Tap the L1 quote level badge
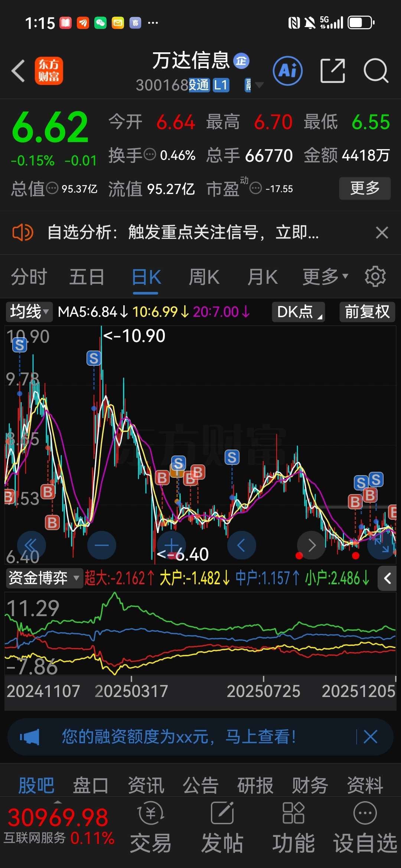This screenshot has width=401, height=868. (221, 85)
